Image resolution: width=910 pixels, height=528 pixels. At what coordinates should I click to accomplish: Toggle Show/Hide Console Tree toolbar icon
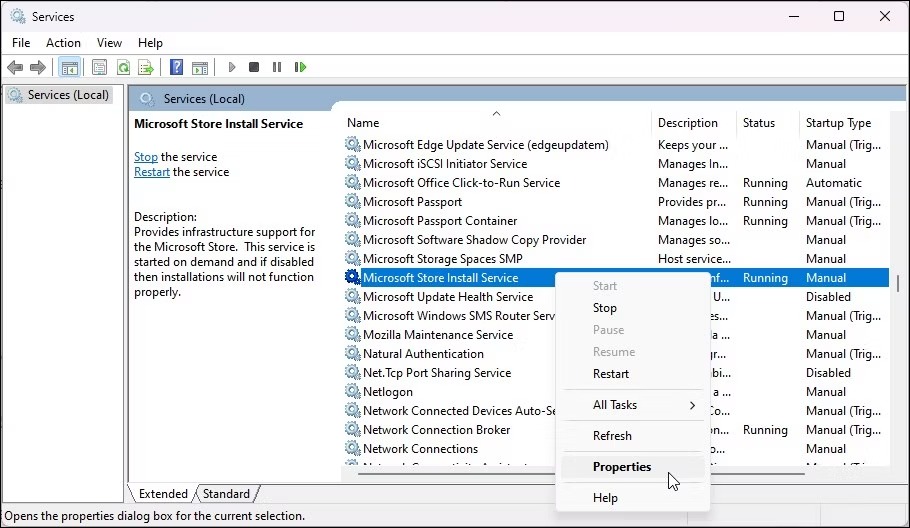[70, 67]
